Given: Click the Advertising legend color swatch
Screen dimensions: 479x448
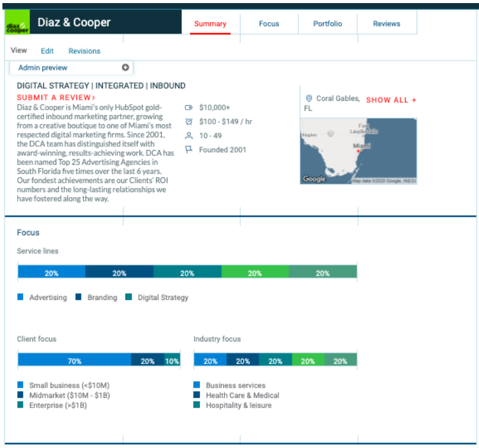Looking at the screenshot, I should [20, 297].
